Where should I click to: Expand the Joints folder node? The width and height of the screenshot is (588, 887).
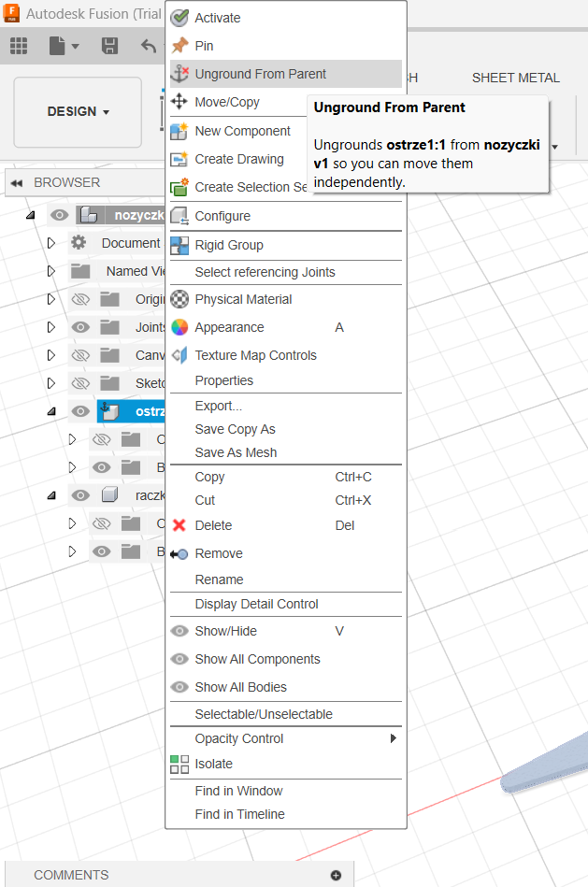[50, 327]
